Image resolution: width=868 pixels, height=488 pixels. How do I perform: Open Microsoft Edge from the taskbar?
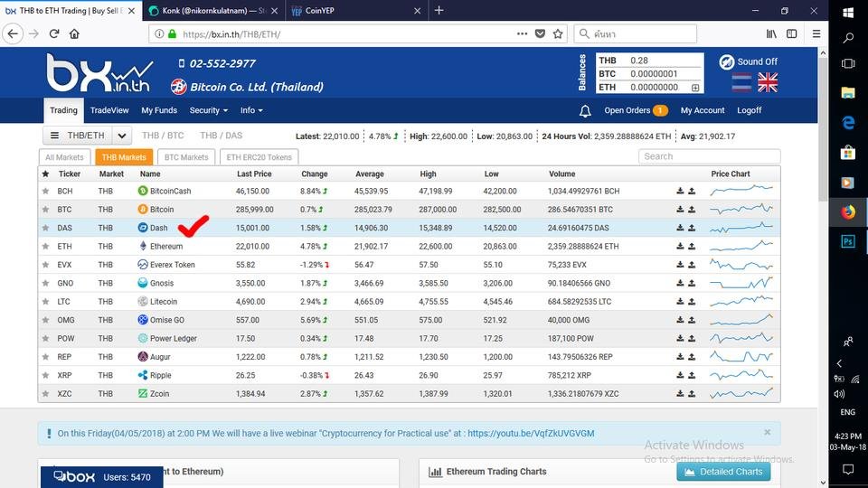point(847,122)
